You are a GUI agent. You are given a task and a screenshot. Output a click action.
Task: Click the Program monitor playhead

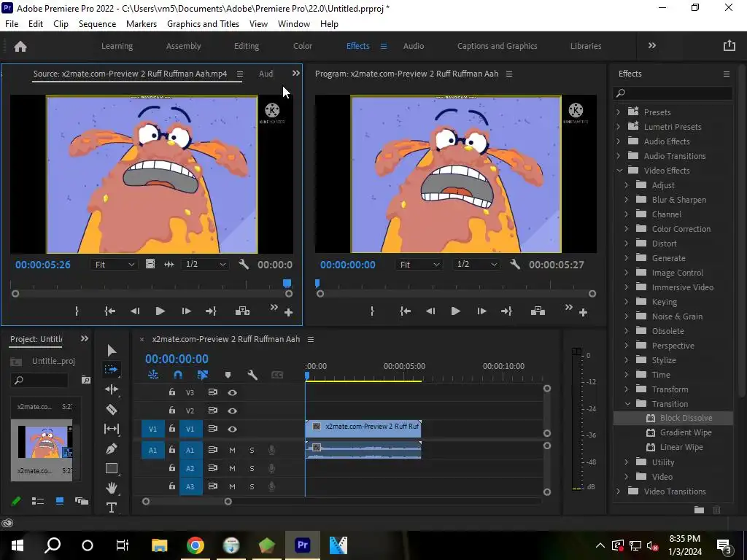[x=317, y=284]
